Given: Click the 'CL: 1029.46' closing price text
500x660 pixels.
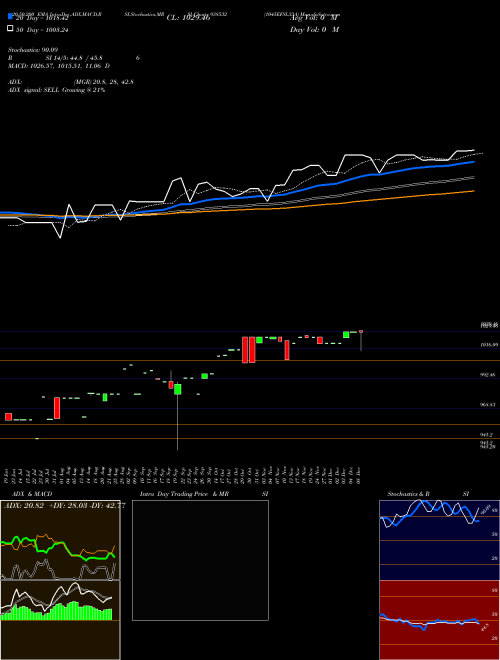Looking at the screenshot, I should (x=188, y=18).
